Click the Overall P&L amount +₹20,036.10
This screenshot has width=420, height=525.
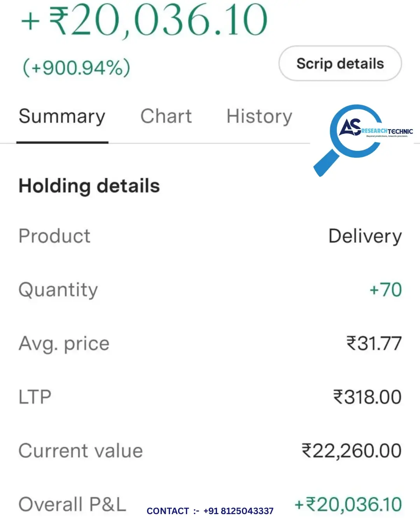click(x=348, y=504)
